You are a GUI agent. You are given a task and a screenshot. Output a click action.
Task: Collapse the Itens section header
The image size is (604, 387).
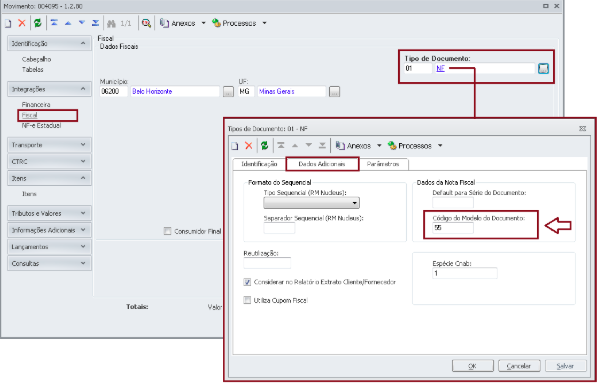(x=49, y=178)
